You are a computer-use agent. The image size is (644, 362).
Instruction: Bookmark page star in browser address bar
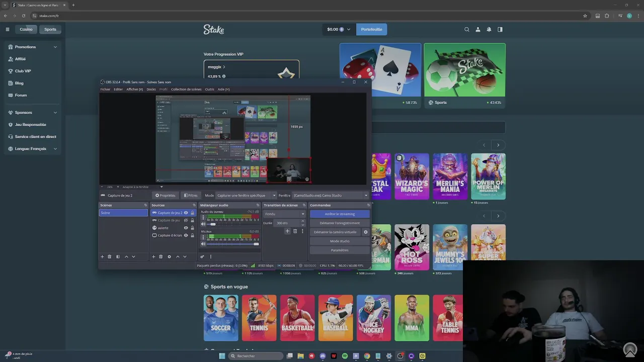pos(585,16)
